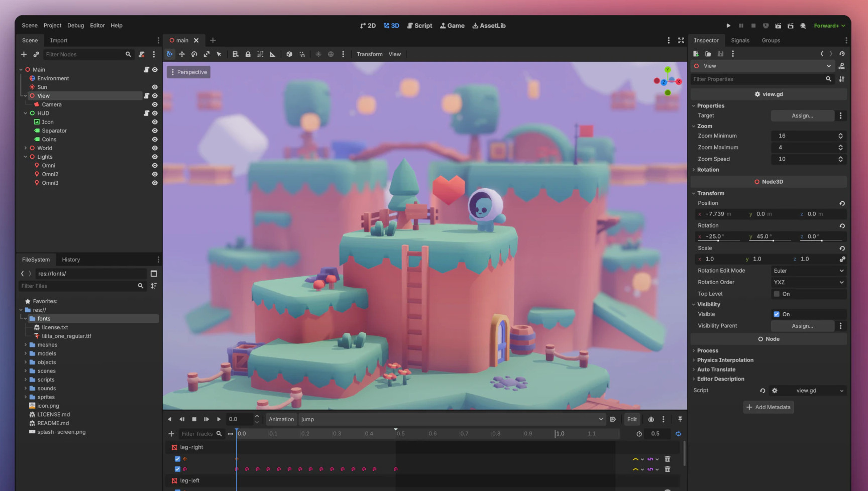Click the Add Metadata button
The height and width of the screenshot is (491, 868).
[x=768, y=407]
